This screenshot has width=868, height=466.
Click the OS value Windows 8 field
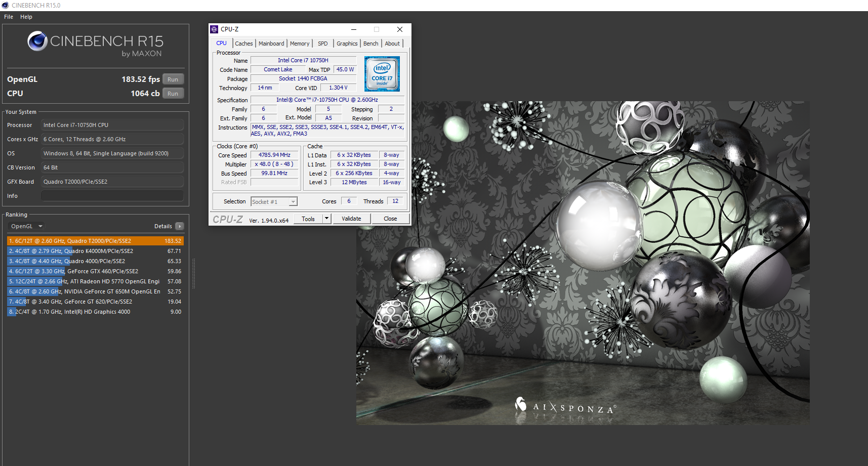112,153
